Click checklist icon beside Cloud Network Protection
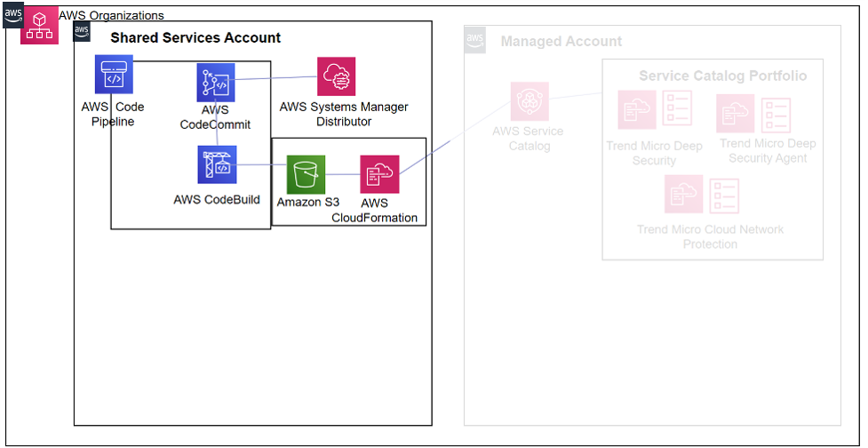868x448 pixels. pos(725,196)
